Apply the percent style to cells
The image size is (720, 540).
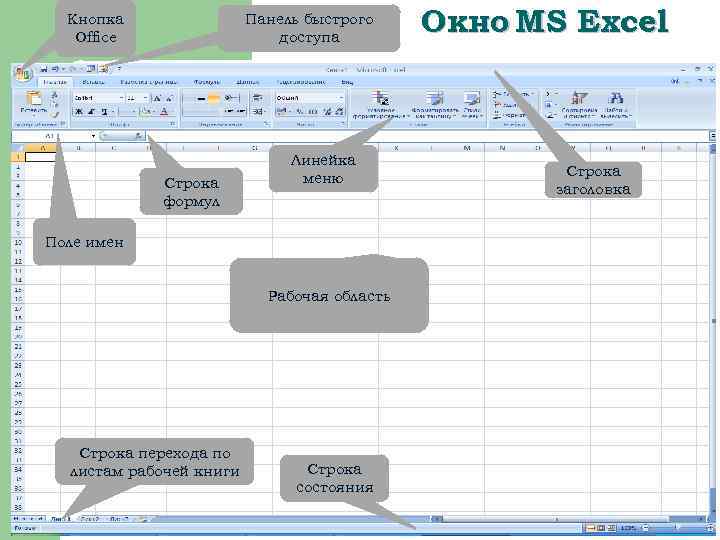click(x=299, y=111)
